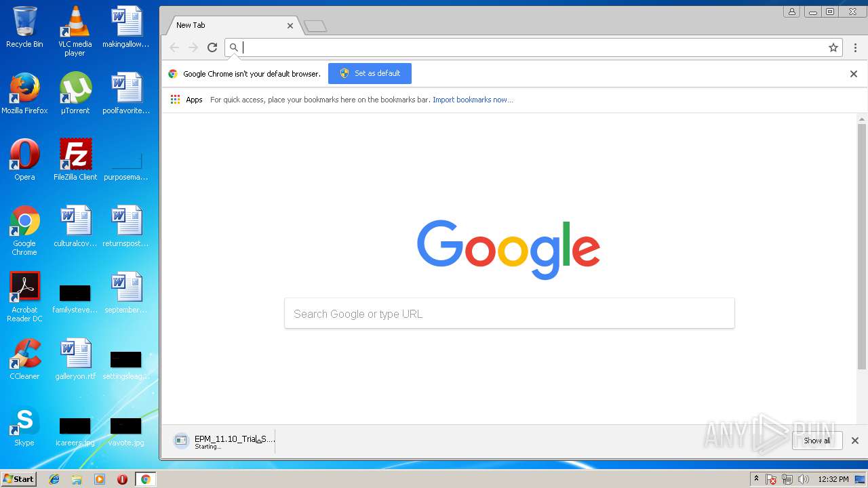Open Windows Explorer from taskbar
868x488 pixels.
pyautogui.click(x=77, y=479)
